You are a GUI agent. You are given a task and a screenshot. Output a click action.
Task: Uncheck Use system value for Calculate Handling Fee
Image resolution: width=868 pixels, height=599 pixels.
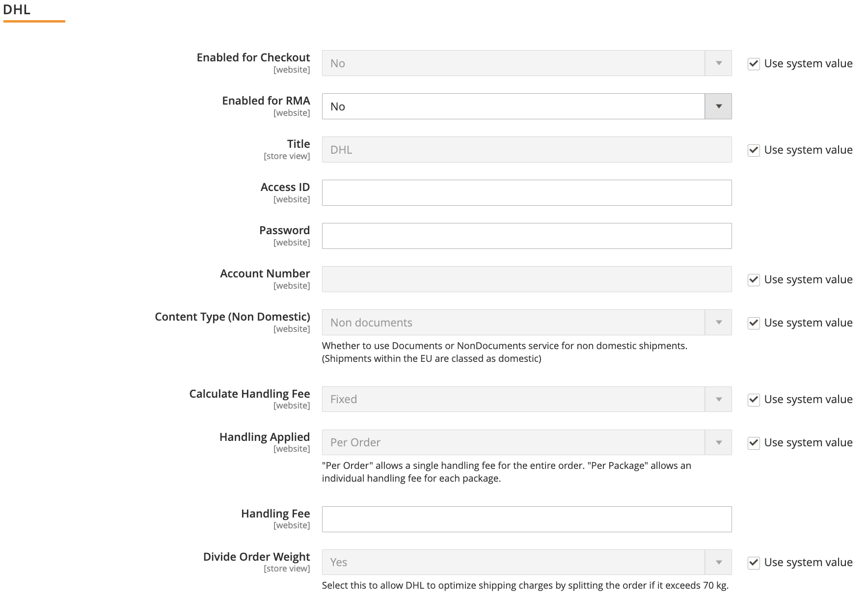point(754,399)
